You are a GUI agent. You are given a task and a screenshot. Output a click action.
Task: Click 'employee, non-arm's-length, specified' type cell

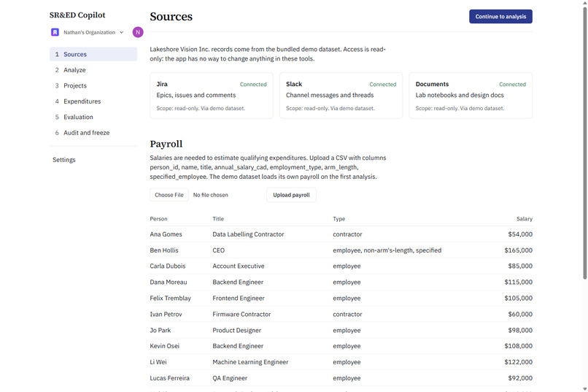tap(387, 250)
